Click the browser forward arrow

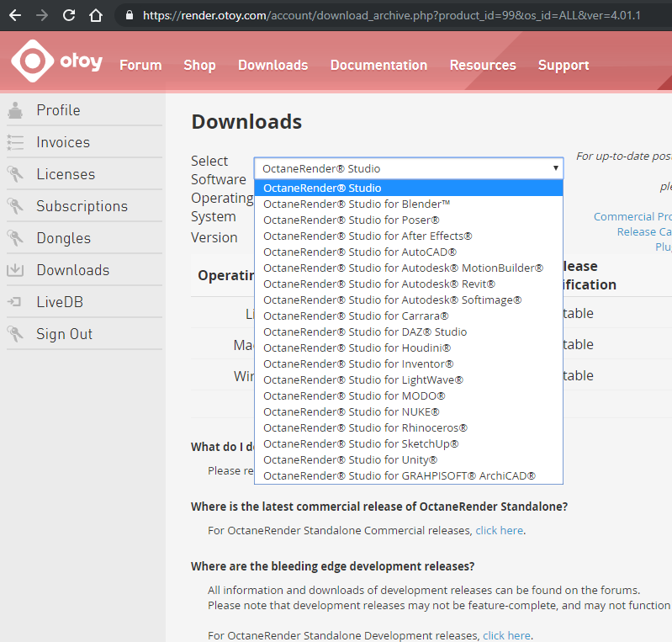42,15
